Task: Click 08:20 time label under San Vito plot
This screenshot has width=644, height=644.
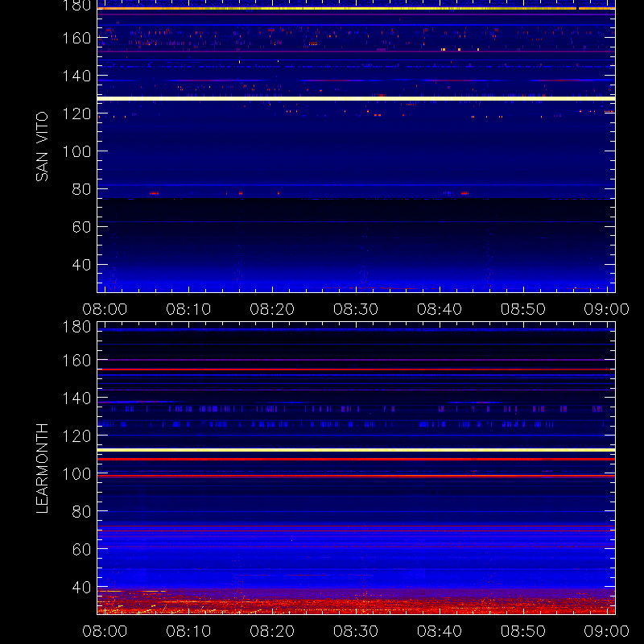Action: click(272, 309)
